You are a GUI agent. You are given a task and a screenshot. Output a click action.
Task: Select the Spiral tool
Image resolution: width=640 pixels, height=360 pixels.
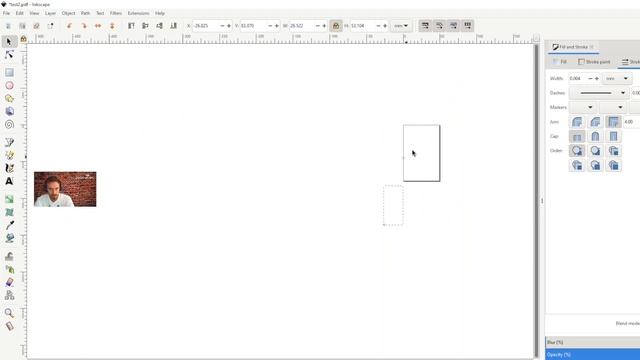click(x=9, y=124)
